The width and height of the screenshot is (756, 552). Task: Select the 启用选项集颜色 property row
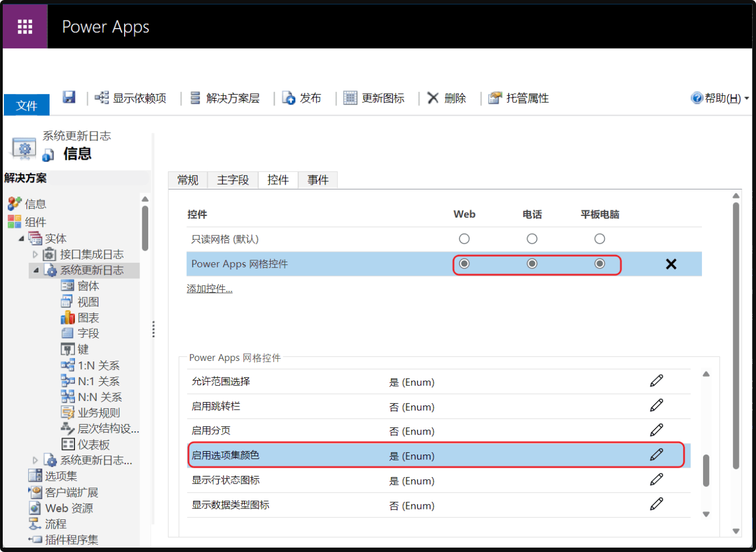[x=438, y=456]
